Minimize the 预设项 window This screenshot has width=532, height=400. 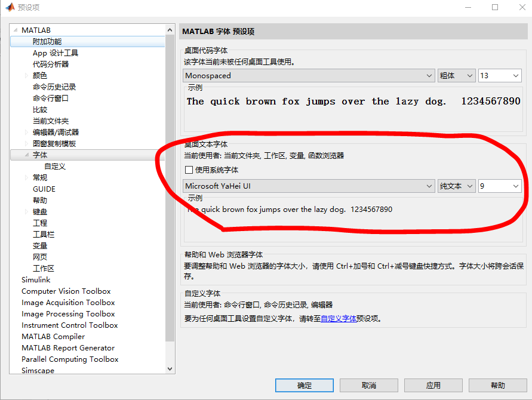click(468, 7)
